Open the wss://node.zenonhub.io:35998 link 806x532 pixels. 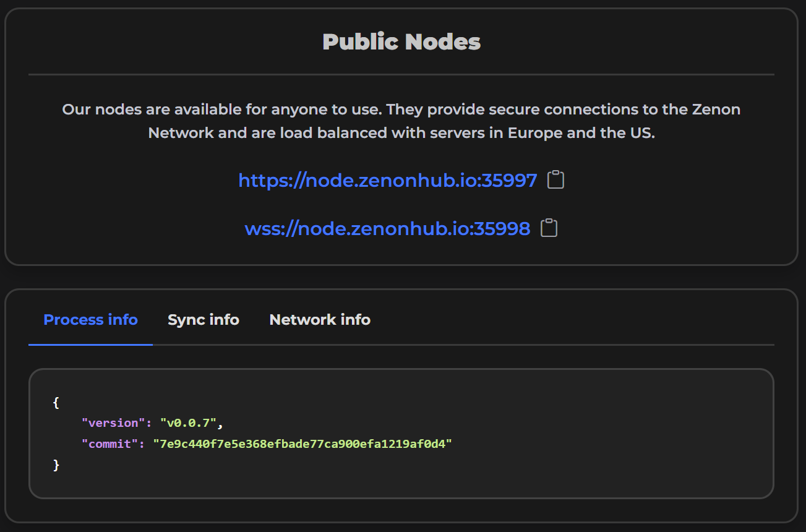coord(387,228)
